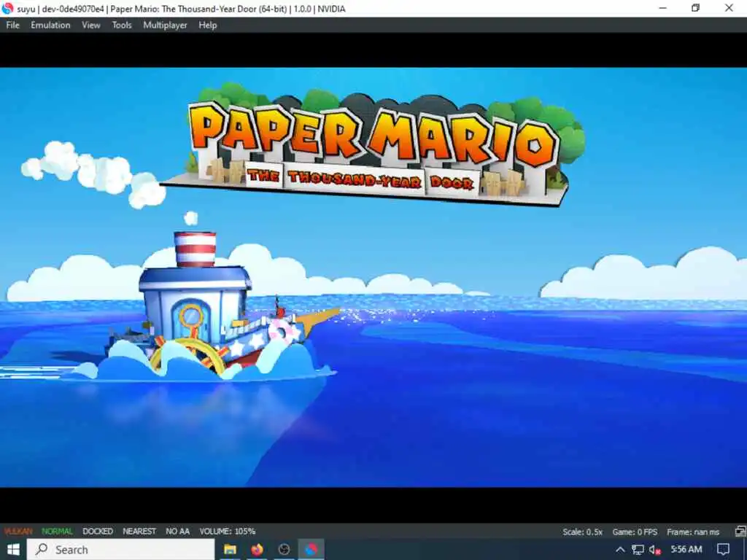Toggle the NO AA anti-aliasing setting
Viewport: 747px width, 560px height.
(178, 532)
